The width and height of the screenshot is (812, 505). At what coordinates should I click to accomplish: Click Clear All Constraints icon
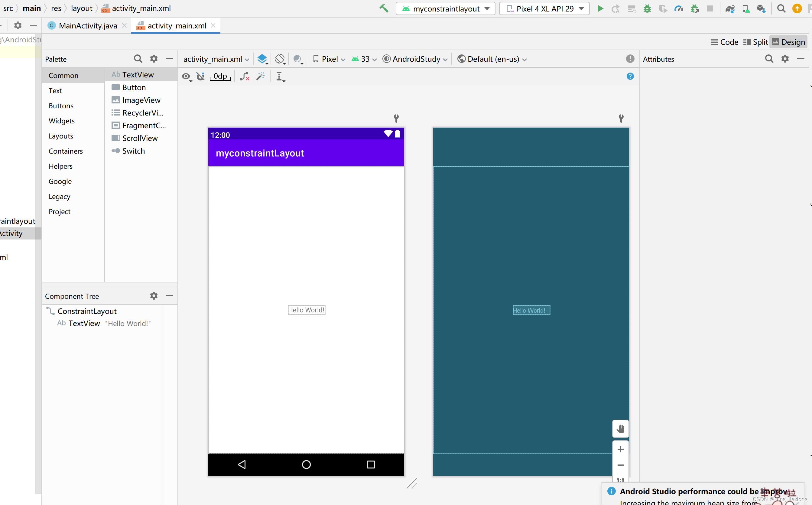coord(244,76)
